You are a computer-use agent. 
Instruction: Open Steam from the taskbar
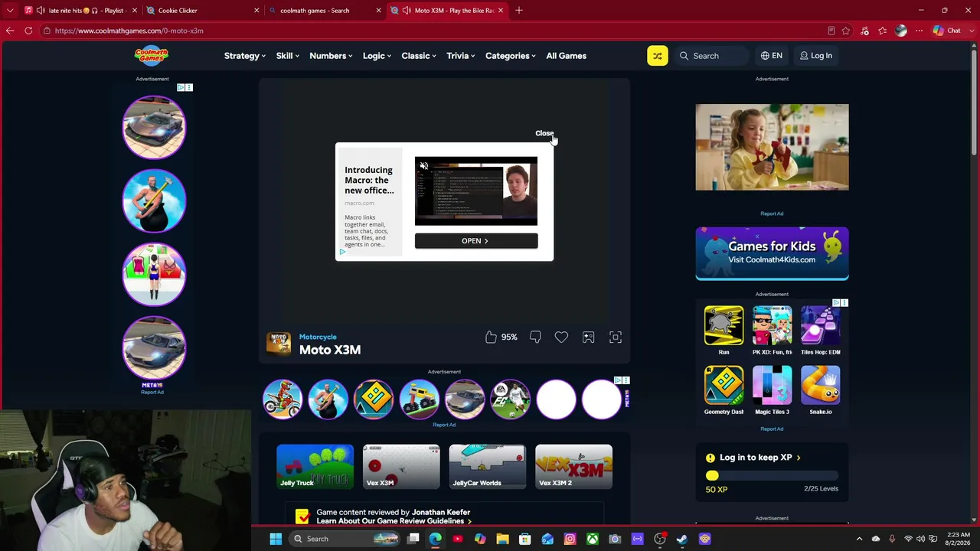pyautogui.click(x=682, y=539)
